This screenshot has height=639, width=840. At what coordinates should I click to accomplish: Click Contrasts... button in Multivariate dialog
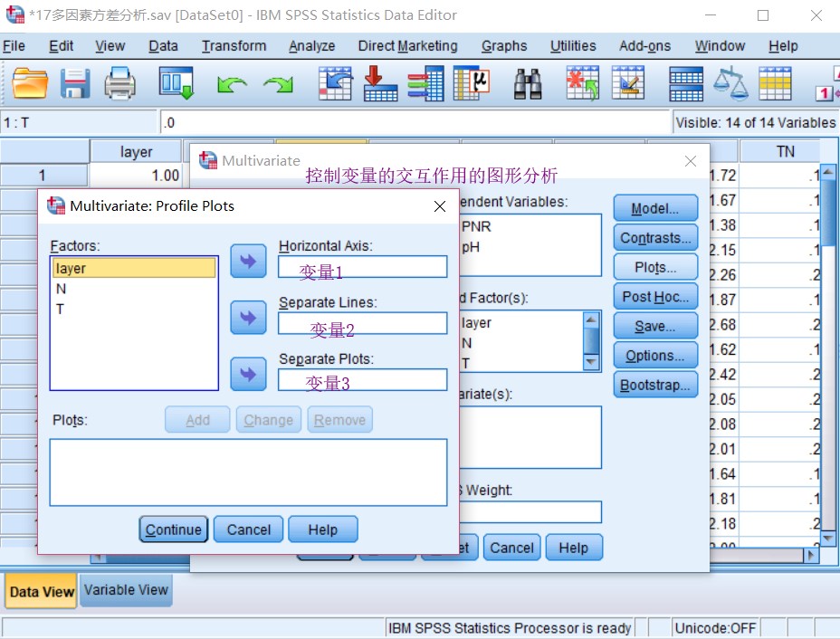655,238
